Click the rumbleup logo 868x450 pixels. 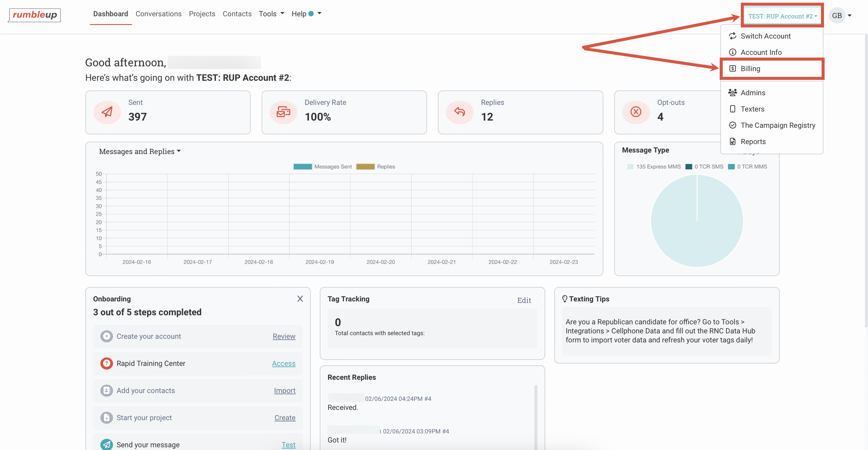click(x=34, y=15)
